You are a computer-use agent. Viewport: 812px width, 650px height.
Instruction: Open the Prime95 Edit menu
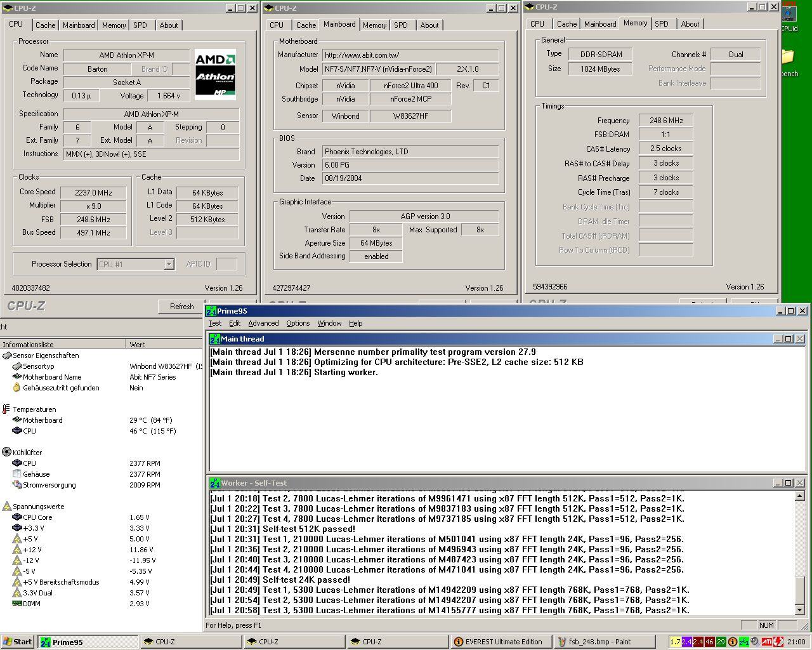pyautogui.click(x=235, y=323)
